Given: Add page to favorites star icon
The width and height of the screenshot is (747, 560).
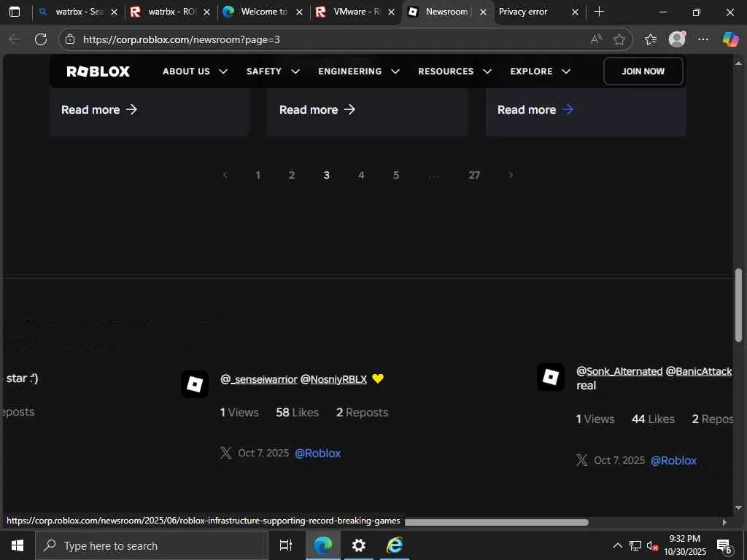Looking at the screenshot, I should [619, 39].
